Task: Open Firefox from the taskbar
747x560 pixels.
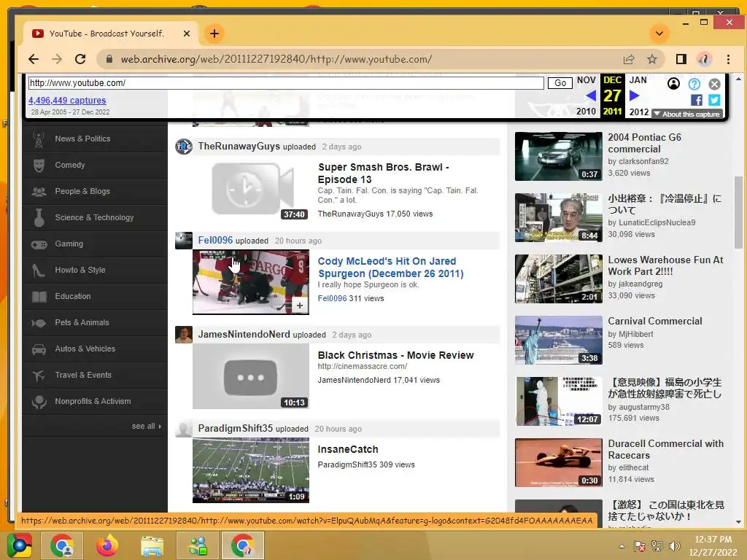Action: coord(107,545)
